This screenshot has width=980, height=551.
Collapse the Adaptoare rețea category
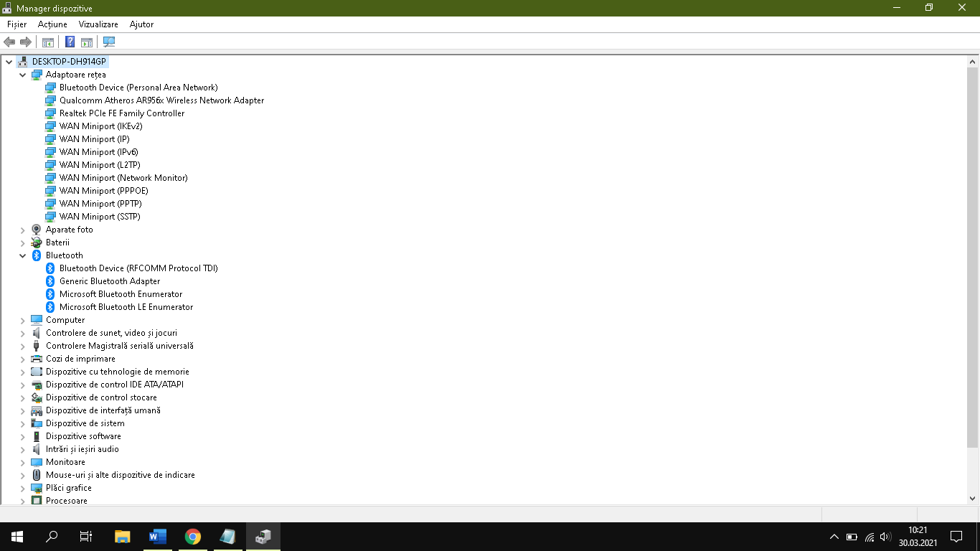pos(22,75)
